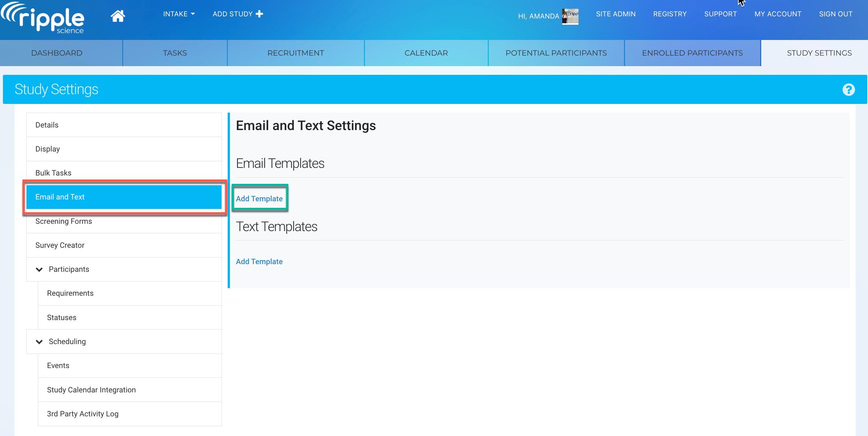Click Add Template under Email Templates
868x436 pixels.
[259, 199]
